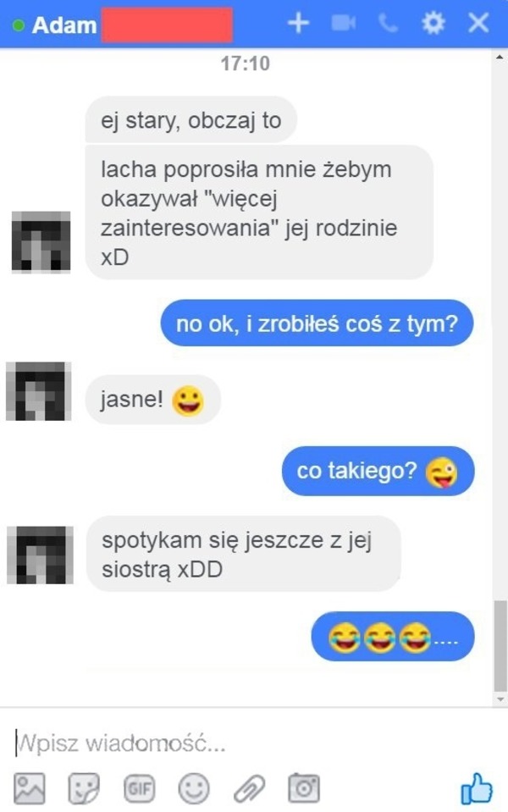Start a video call with Adam
The width and height of the screenshot is (508, 812).
point(344,23)
